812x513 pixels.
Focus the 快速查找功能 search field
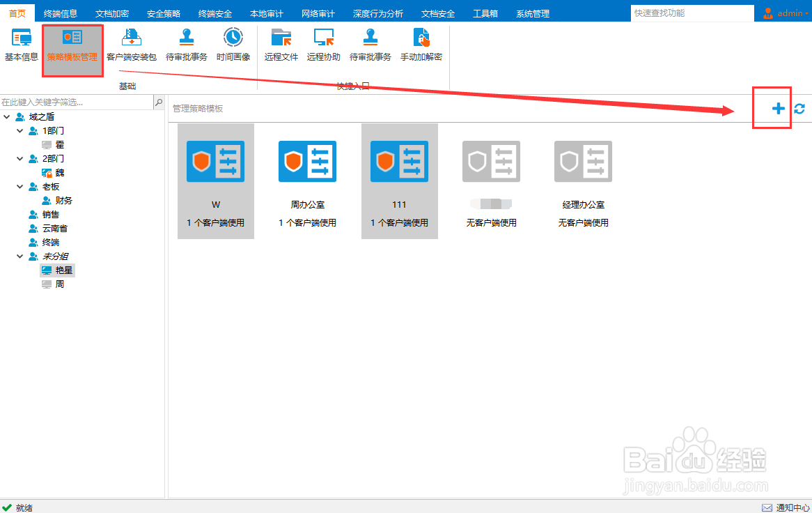692,13
